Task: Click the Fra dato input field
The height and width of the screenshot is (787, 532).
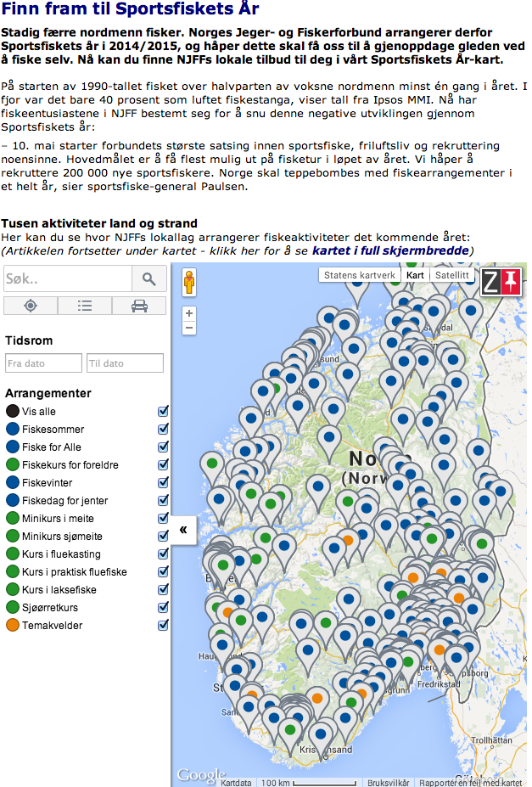Action: [43, 363]
